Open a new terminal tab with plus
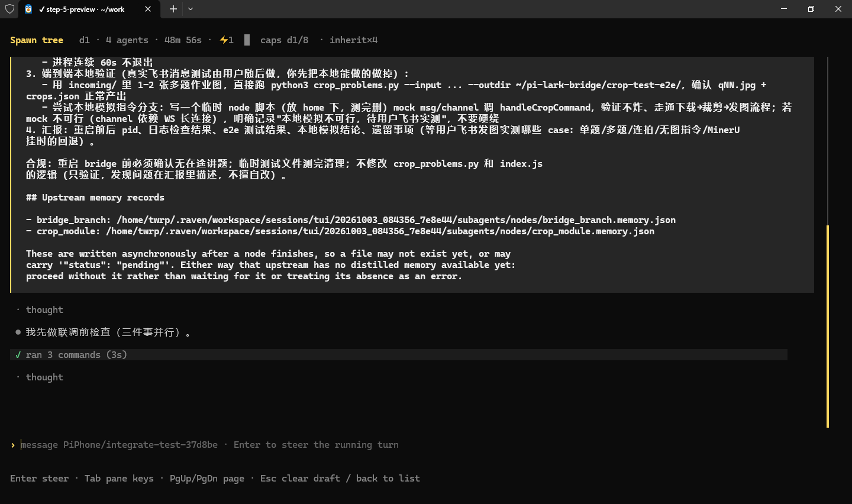This screenshot has width=852, height=504. pyautogui.click(x=173, y=9)
